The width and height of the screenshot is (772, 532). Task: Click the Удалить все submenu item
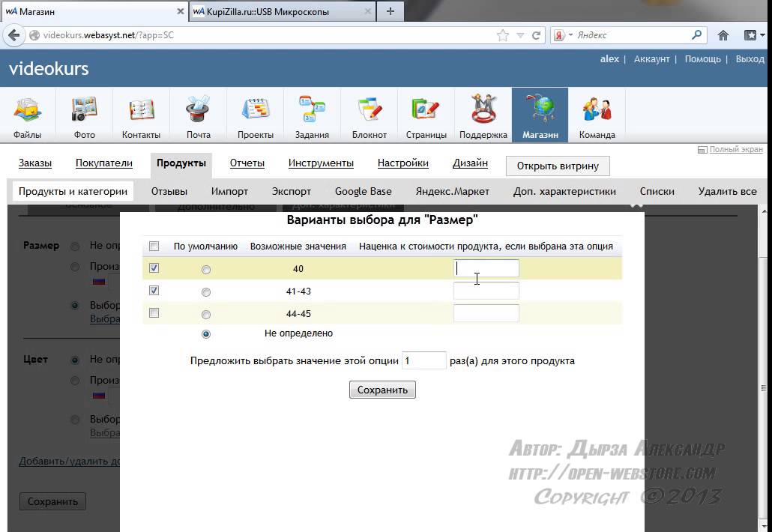coord(727,191)
